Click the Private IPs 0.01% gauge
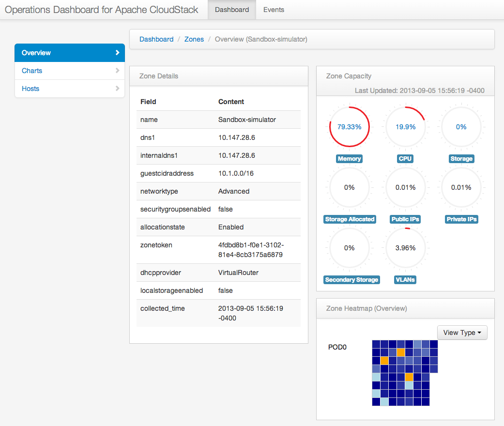The width and height of the screenshot is (504, 426). pos(461,187)
